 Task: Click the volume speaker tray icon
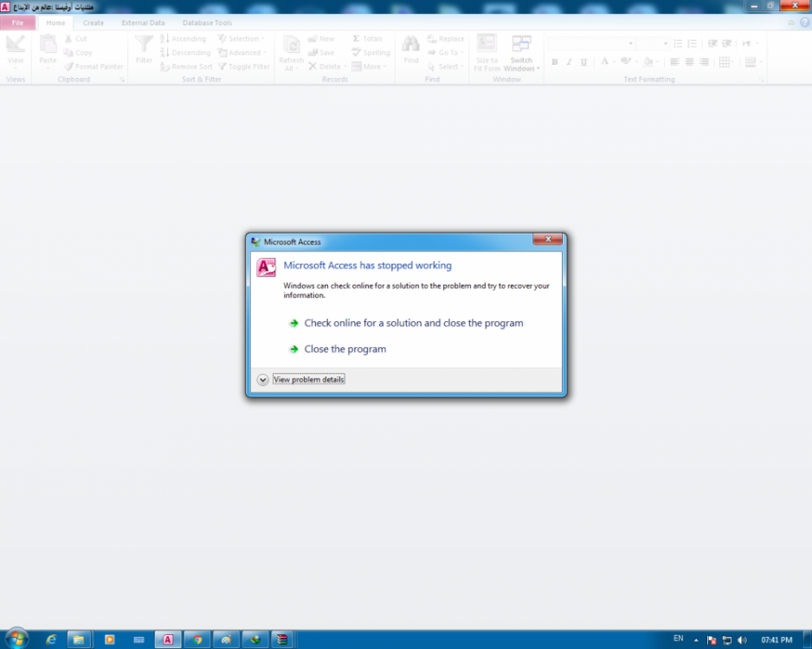tap(742, 640)
